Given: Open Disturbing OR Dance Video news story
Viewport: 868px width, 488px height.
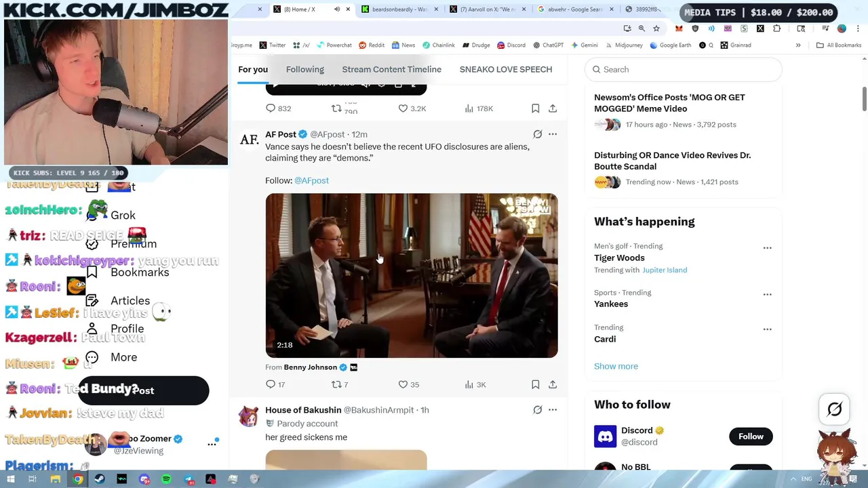Looking at the screenshot, I should tap(672, 161).
